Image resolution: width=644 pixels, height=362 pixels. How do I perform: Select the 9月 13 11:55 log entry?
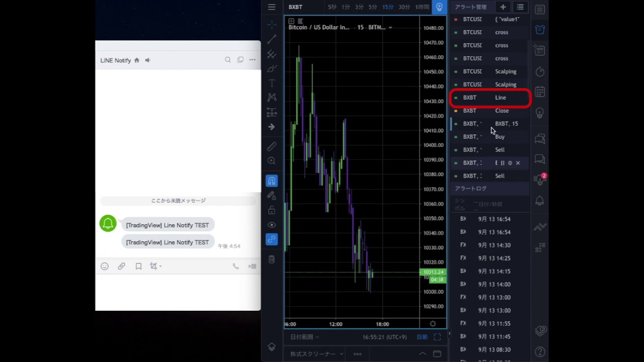[490, 324]
